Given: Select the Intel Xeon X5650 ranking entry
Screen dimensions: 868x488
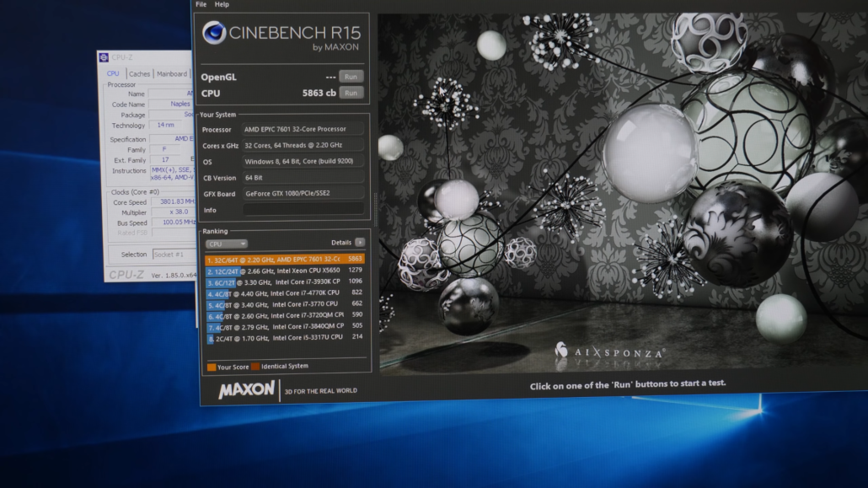Looking at the screenshot, I should click(x=285, y=271).
